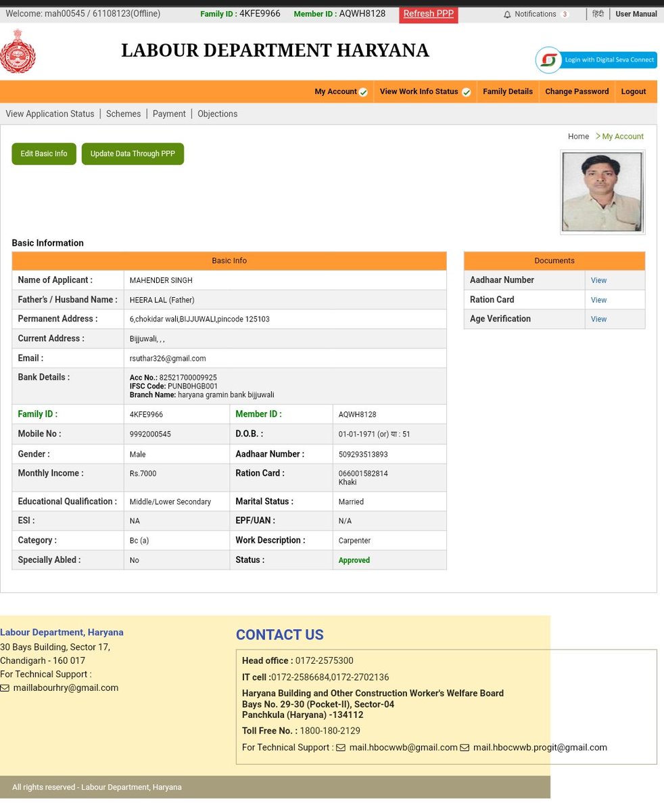Click the applicant profile photo
Viewport: 664px width, 812px height.
click(x=602, y=192)
